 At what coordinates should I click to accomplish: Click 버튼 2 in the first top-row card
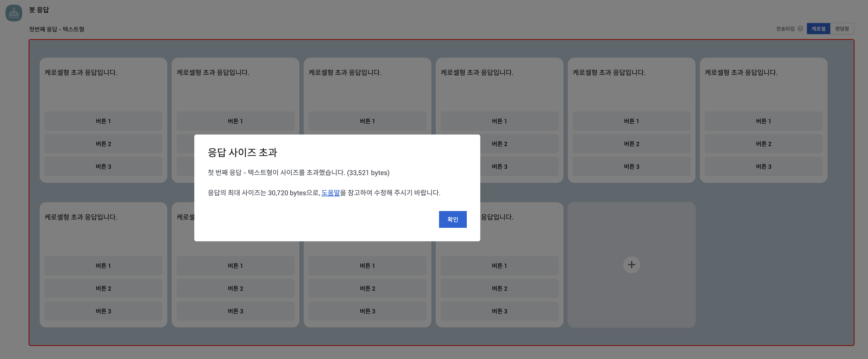pos(103,144)
